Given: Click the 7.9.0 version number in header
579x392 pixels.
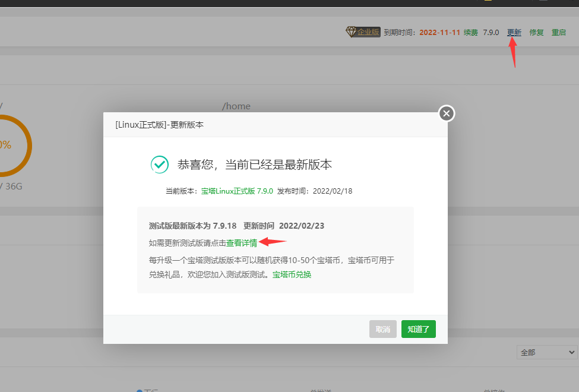Looking at the screenshot, I should pyautogui.click(x=491, y=33).
